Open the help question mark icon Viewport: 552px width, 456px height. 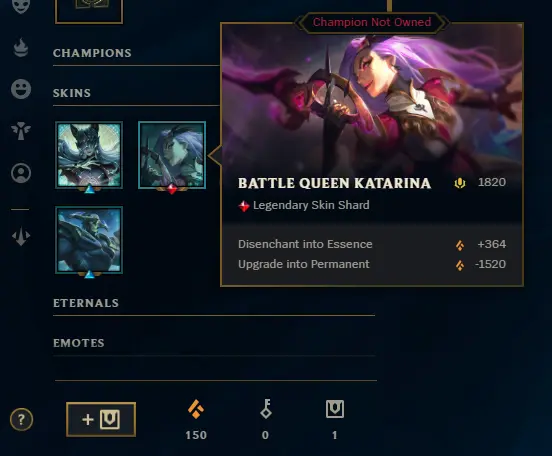(21, 419)
